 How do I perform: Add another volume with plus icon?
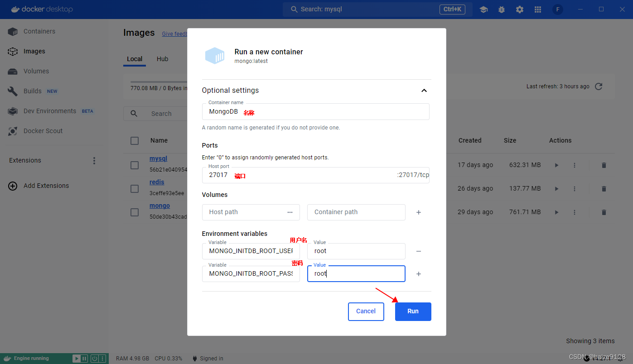pyautogui.click(x=419, y=212)
